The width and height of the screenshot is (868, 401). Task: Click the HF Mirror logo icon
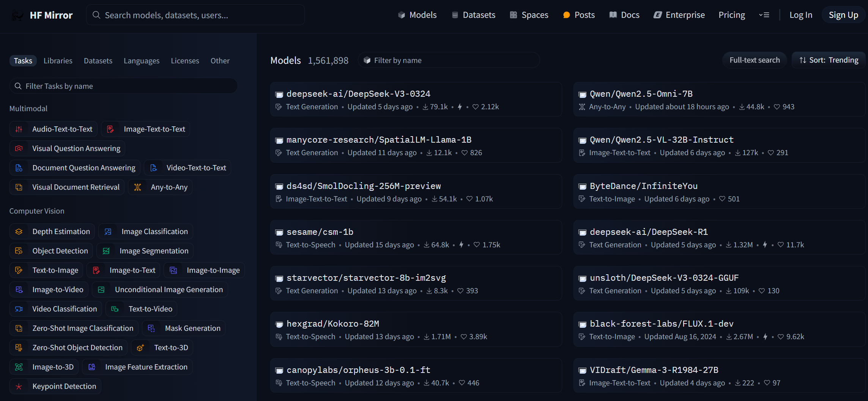pos(17,15)
